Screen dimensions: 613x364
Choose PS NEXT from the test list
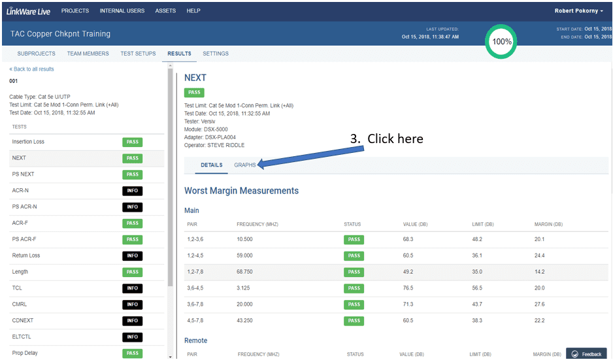click(x=23, y=174)
